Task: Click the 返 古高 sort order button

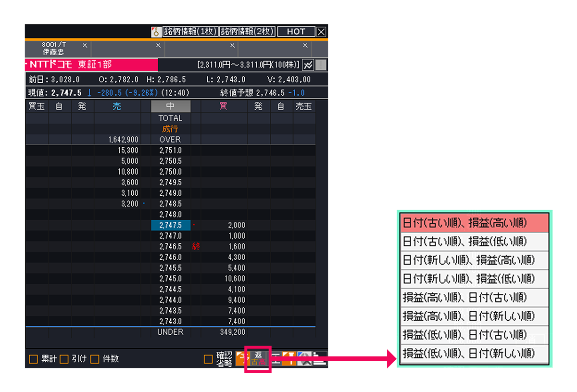Action: point(258,358)
